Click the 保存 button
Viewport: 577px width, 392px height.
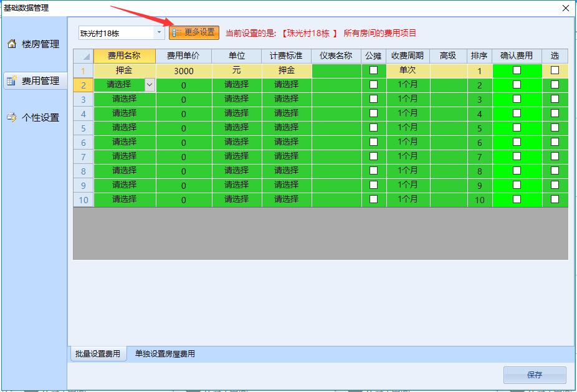[x=535, y=375]
